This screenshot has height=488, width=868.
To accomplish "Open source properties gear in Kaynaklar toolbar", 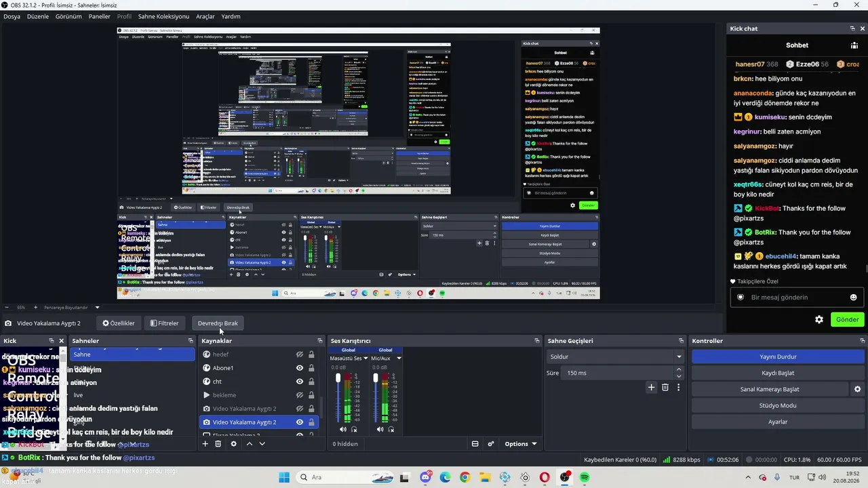I will (x=234, y=444).
